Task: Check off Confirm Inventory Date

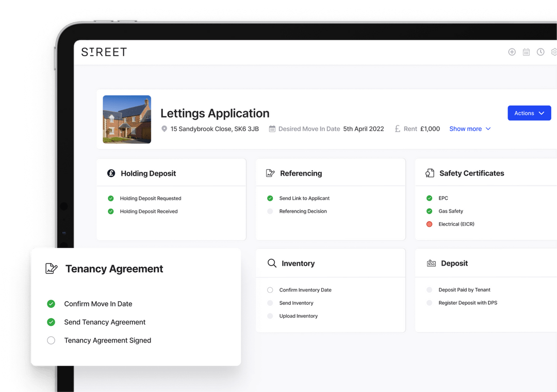Action: [x=269, y=290]
